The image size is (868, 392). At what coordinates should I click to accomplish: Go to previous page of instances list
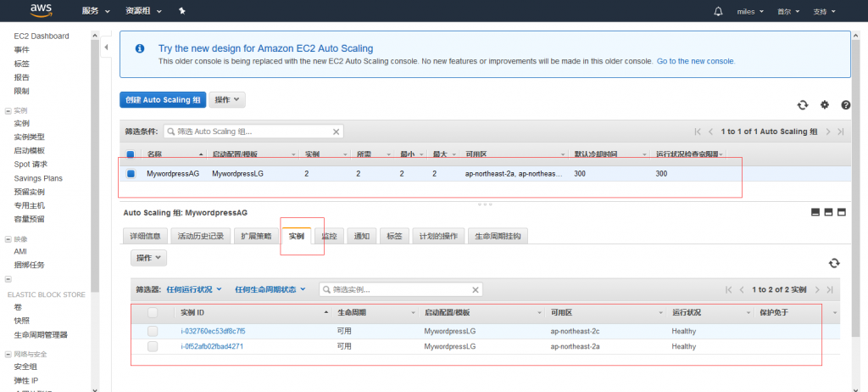(742, 289)
